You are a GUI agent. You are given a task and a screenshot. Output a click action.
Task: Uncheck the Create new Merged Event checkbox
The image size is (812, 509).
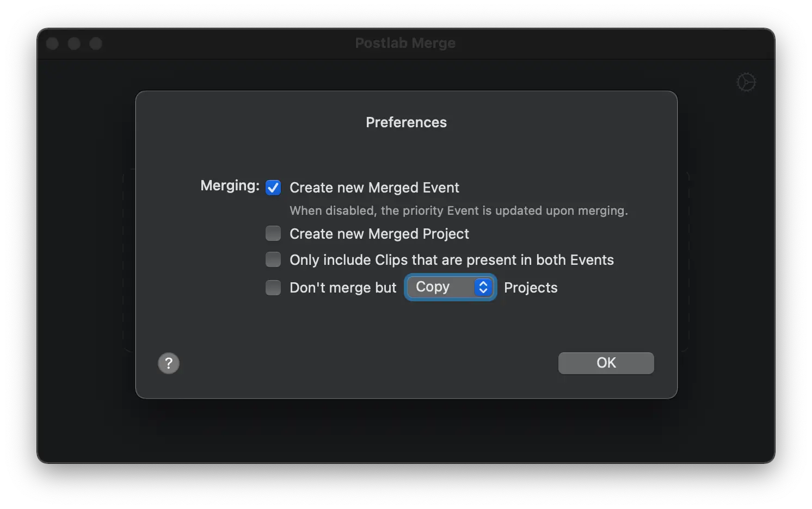(273, 188)
